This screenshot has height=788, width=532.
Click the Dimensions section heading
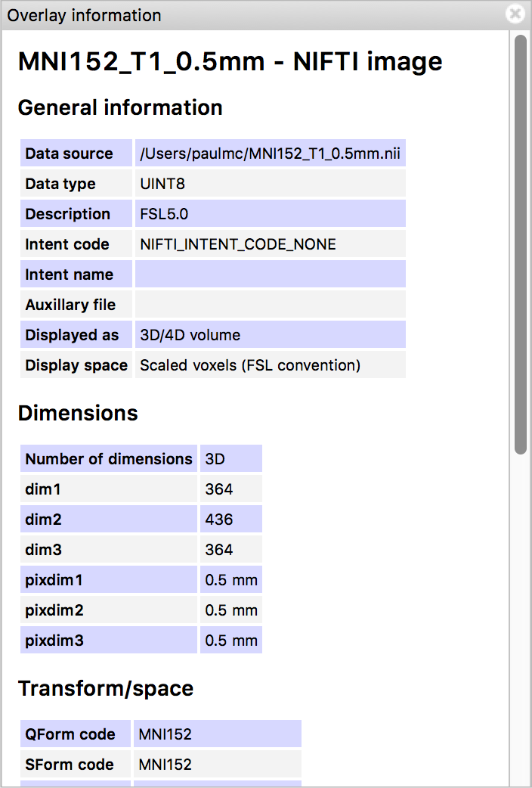pyautogui.click(x=78, y=413)
